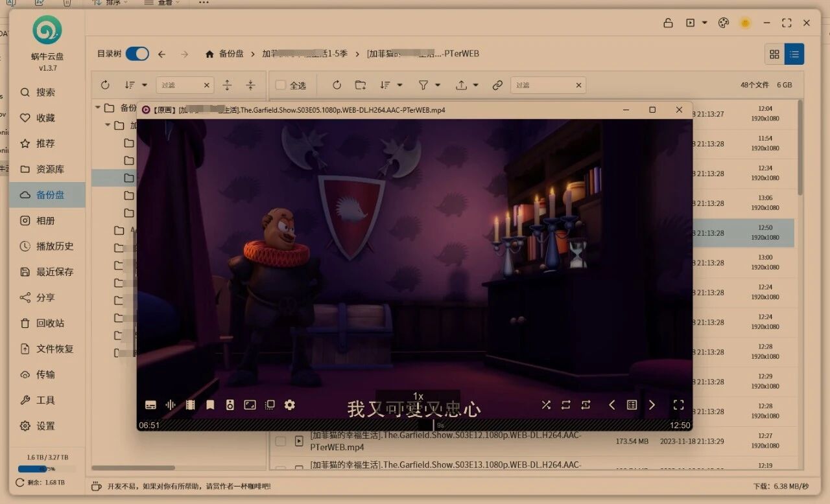Open 收藏 favorites
The height and width of the screenshot is (504, 830).
pyautogui.click(x=47, y=118)
